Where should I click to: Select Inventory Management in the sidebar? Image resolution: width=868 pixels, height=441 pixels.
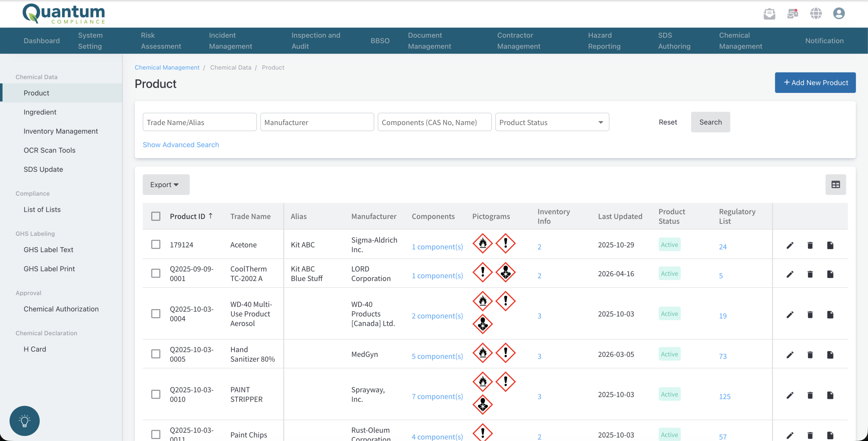coord(61,131)
